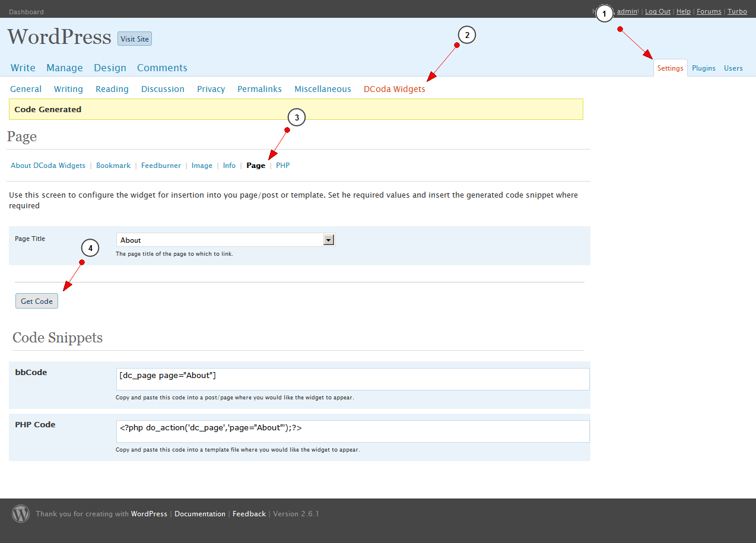Viewport: 756px width, 543px height.
Task: Click the Code Generated notification message
Action: 296,109
